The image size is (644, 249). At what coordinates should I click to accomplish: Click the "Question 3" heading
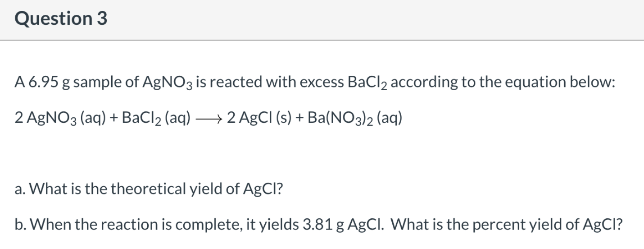coord(61,19)
